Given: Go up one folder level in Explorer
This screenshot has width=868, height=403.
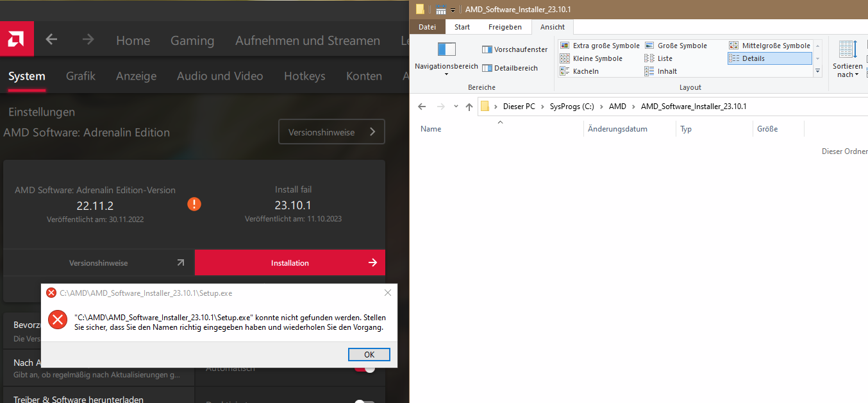Looking at the screenshot, I should pyautogui.click(x=469, y=107).
